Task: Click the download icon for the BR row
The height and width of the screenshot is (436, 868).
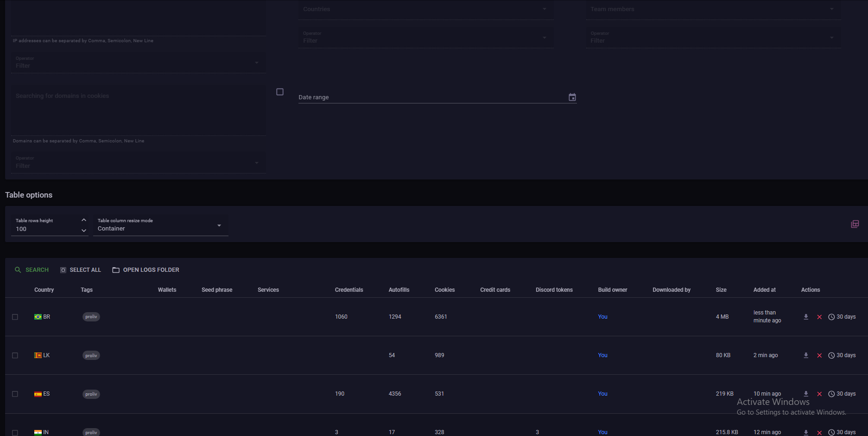Action: click(x=806, y=317)
